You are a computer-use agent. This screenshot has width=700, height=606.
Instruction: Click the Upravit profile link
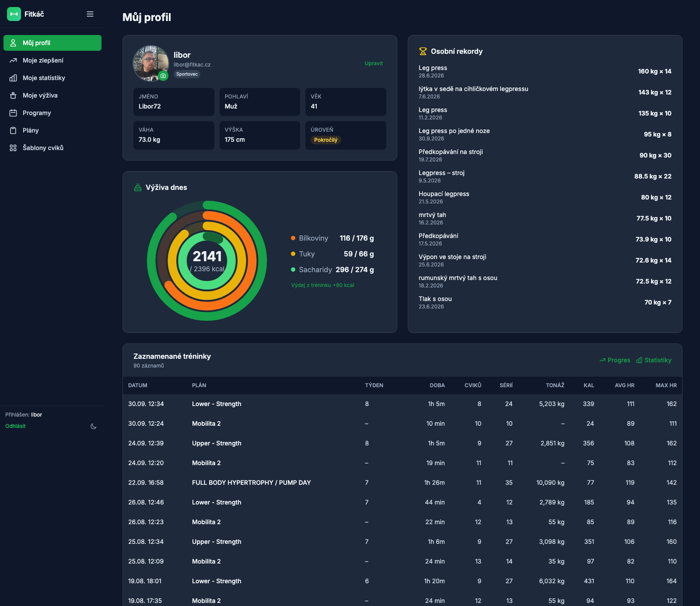[x=374, y=63]
